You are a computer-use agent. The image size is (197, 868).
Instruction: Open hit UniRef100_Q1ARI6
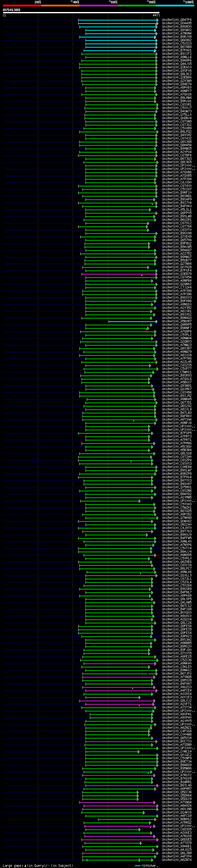177,812
